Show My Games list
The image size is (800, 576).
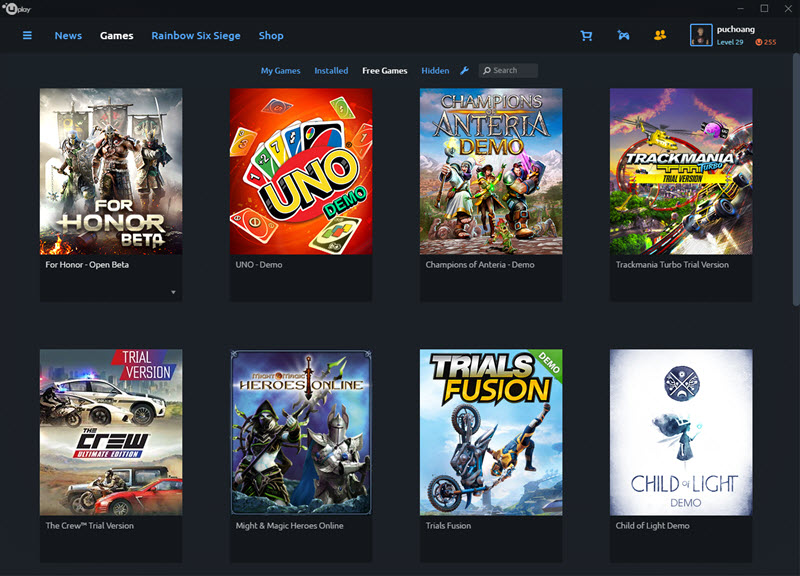280,71
